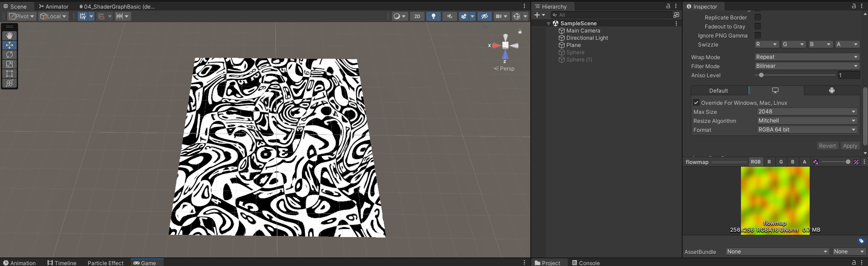This screenshot has width=868, height=266.
Task: Adjust the Aniso Level slider
Action: click(x=761, y=75)
